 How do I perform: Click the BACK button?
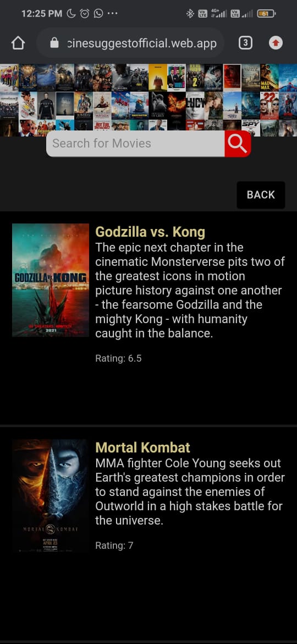261,195
